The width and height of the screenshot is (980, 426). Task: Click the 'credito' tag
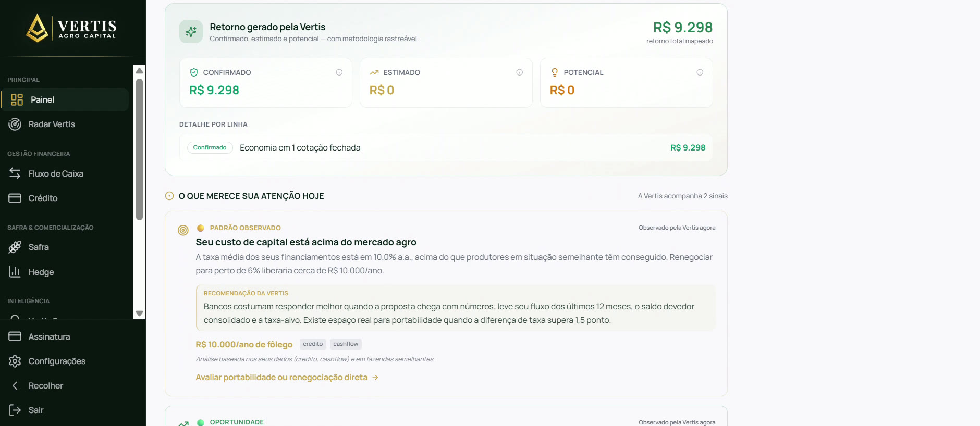[313, 344]
